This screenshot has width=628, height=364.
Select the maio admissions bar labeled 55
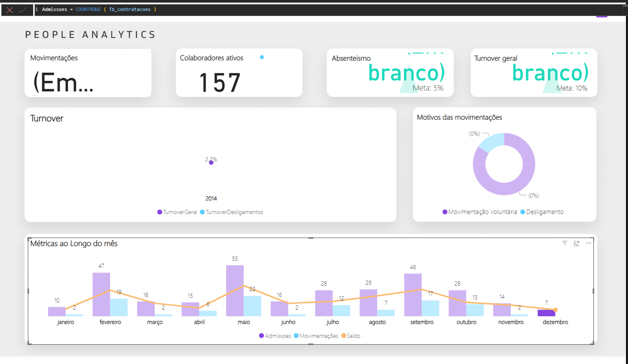(235, 291)
